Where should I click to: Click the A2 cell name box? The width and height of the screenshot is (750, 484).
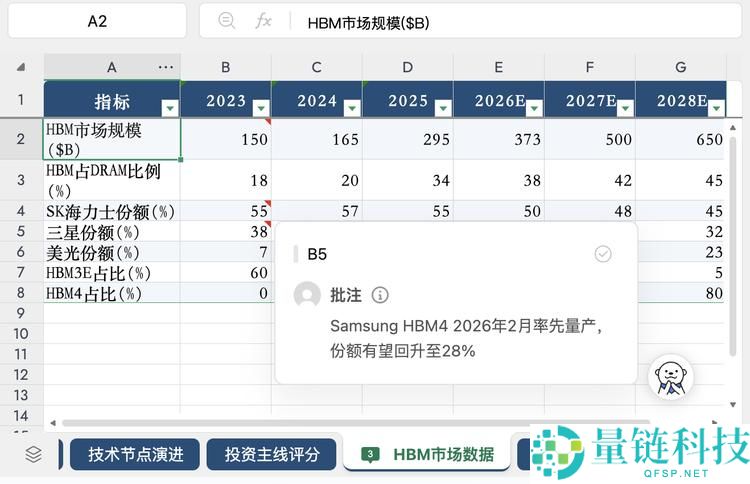[97, 21]
